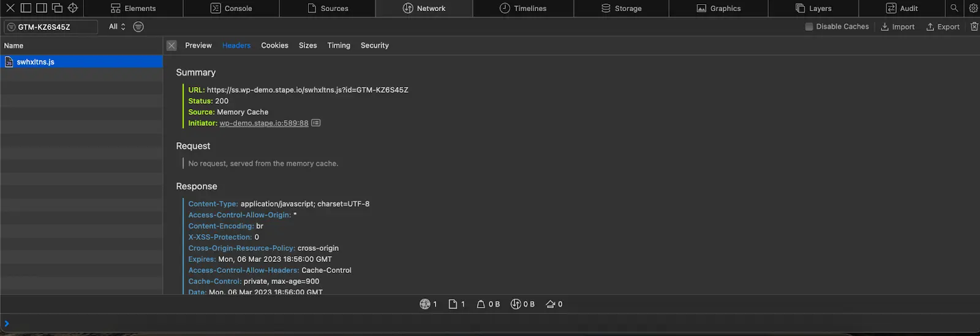Activate the element selection crosshair icon

(x=73, y=8)
